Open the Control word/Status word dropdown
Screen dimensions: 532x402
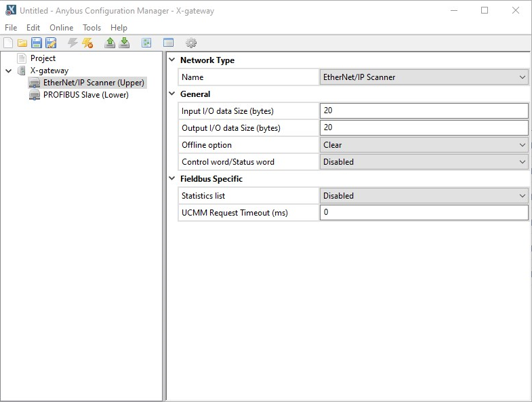(x=424, y=162)
